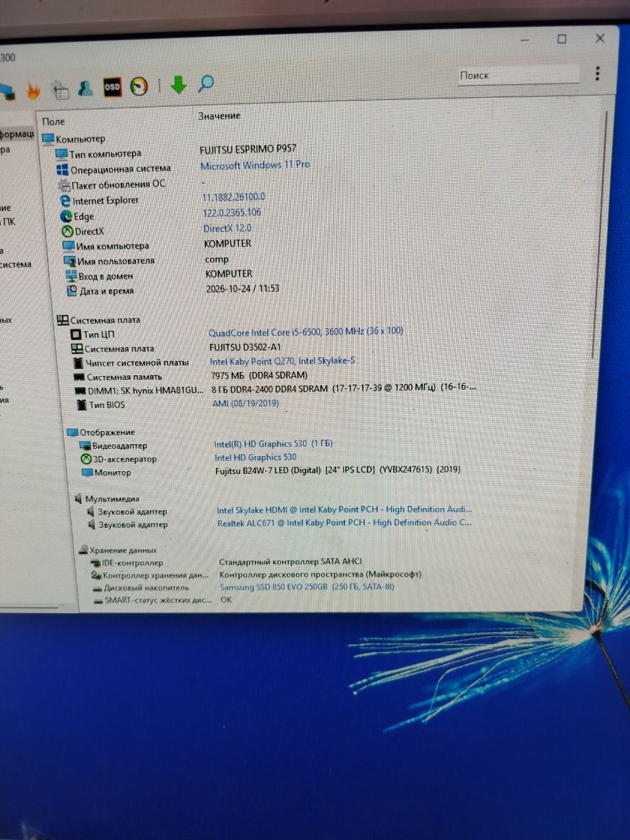Open Samsung SSD 850 EVO 250GB link
The image size is (630, 840).
tap(307, 587)
